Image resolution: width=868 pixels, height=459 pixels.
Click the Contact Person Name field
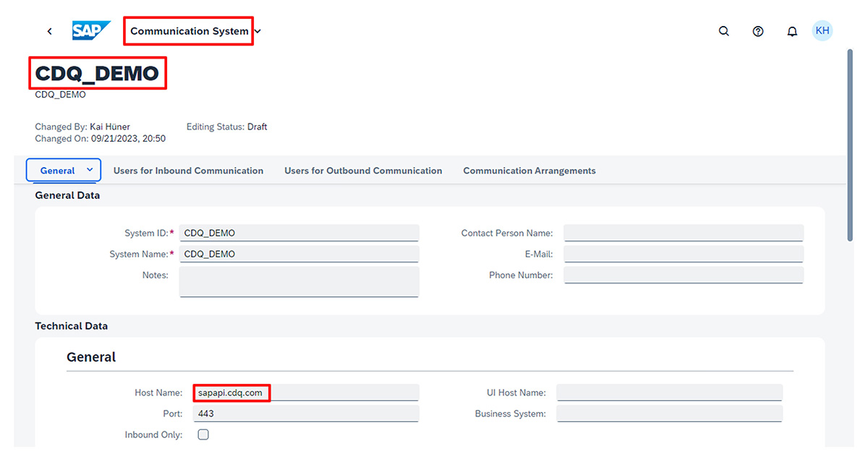[x=684, y=233]
